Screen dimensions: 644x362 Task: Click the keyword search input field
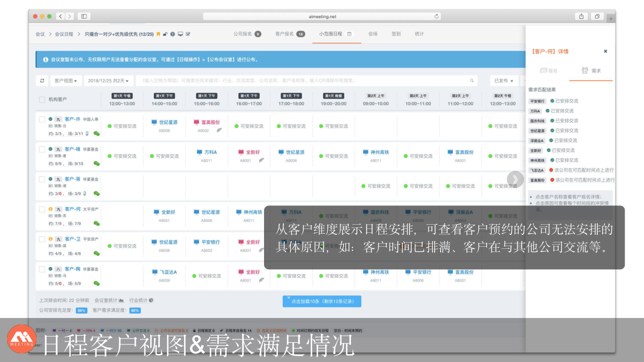point(301,81)
